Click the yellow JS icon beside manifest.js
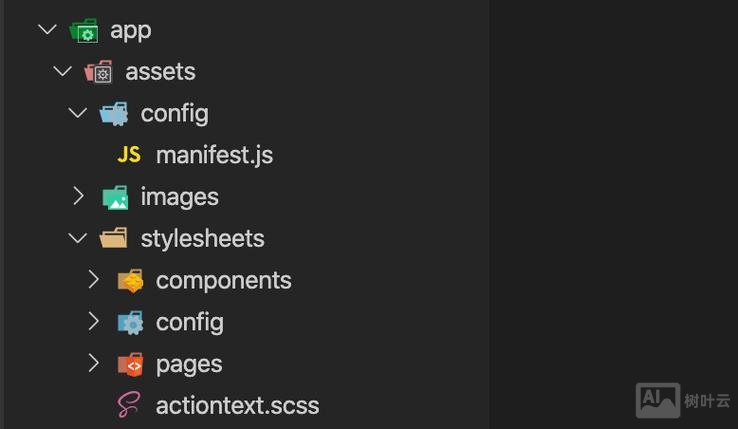 click(x=129, y=155)
